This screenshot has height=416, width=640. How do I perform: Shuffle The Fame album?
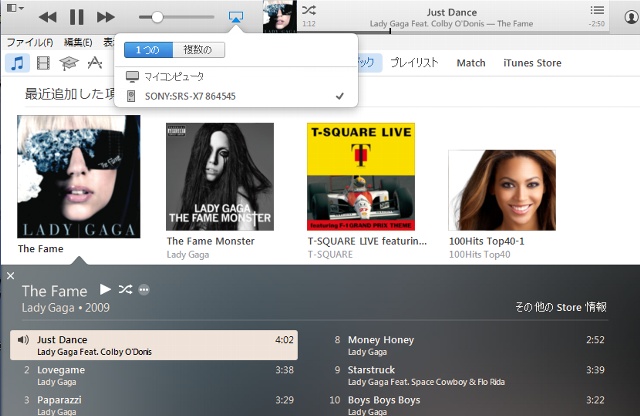coord(125,289)
